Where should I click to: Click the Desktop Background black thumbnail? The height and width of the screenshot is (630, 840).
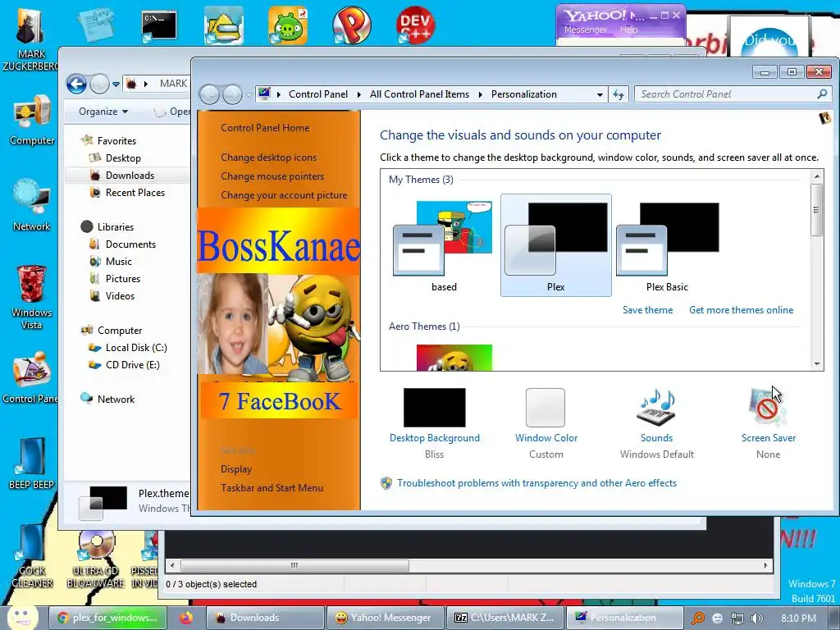[x=434, y=408]
